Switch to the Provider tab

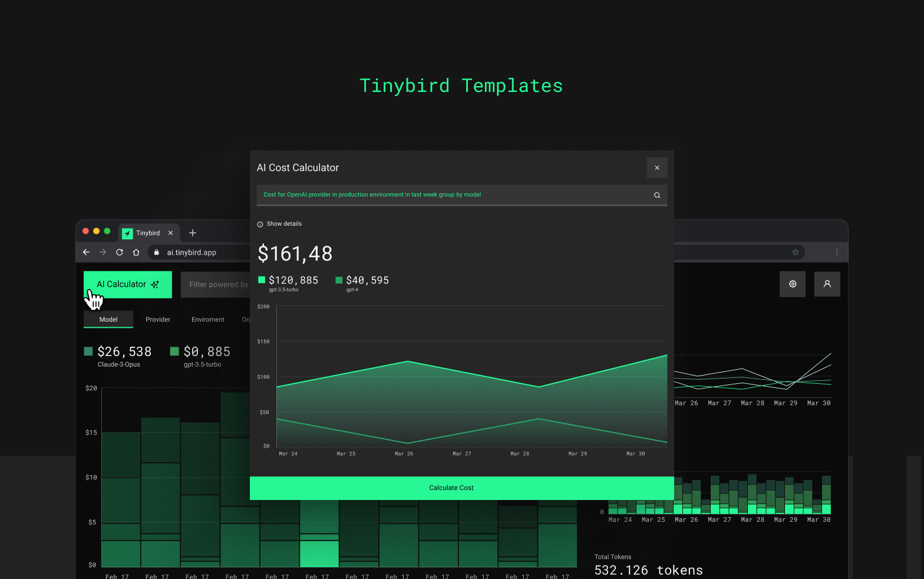[x=158, y=320]
